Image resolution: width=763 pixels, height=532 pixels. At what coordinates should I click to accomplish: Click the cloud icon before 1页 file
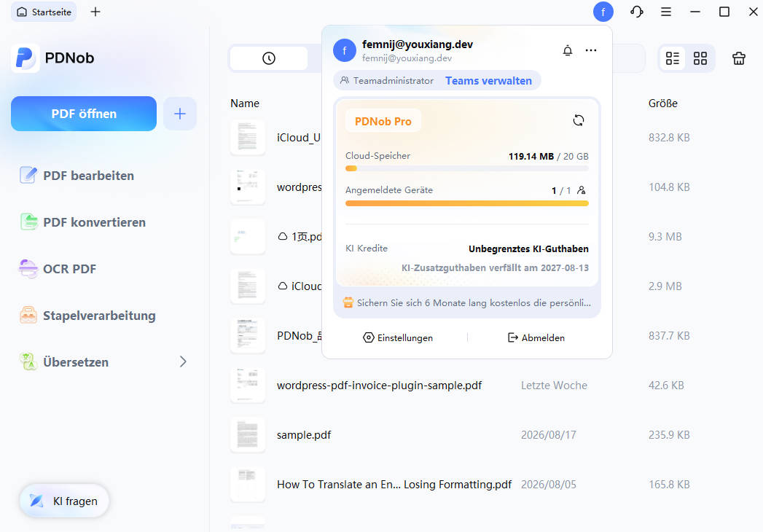pos(282,237)
